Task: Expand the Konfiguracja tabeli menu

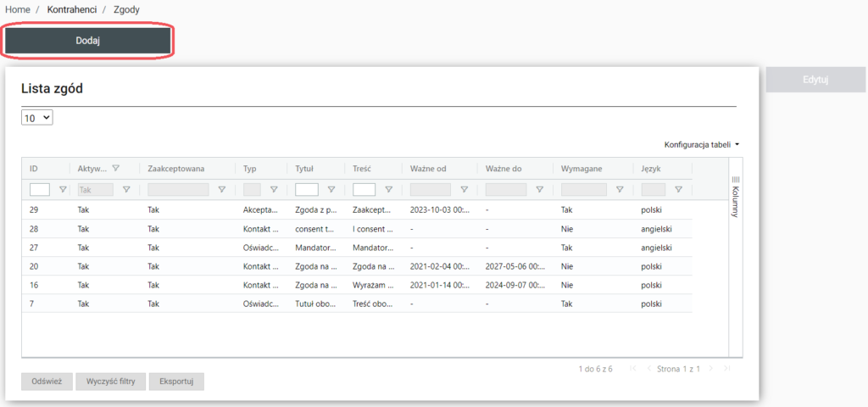Action: point(701,145)
